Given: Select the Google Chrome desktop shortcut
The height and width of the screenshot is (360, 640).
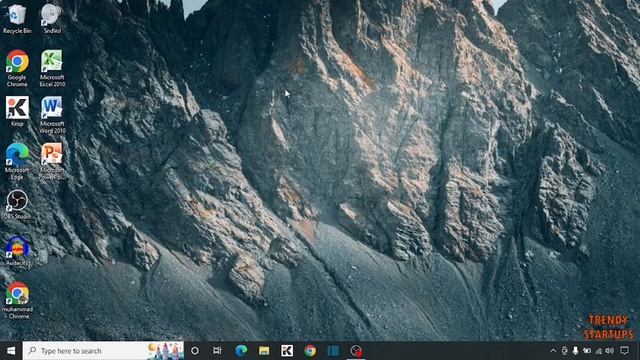Looking at the screenshot, I should click(17, 68).
